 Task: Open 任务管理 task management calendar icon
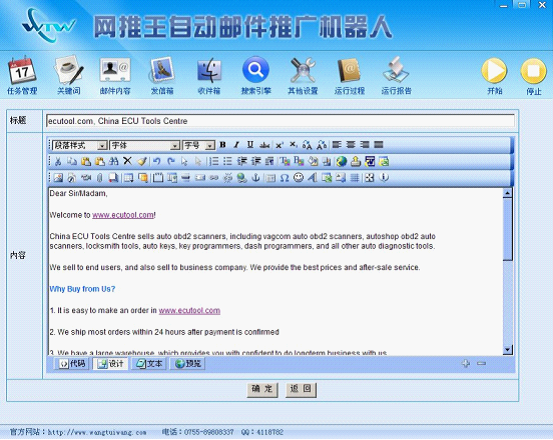coord(22,75)
